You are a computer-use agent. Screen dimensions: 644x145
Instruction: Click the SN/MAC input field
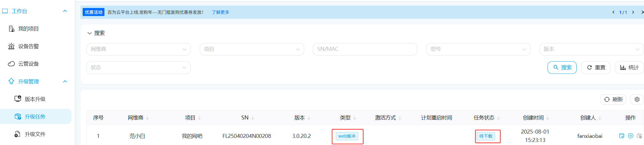tap(365, 49)
